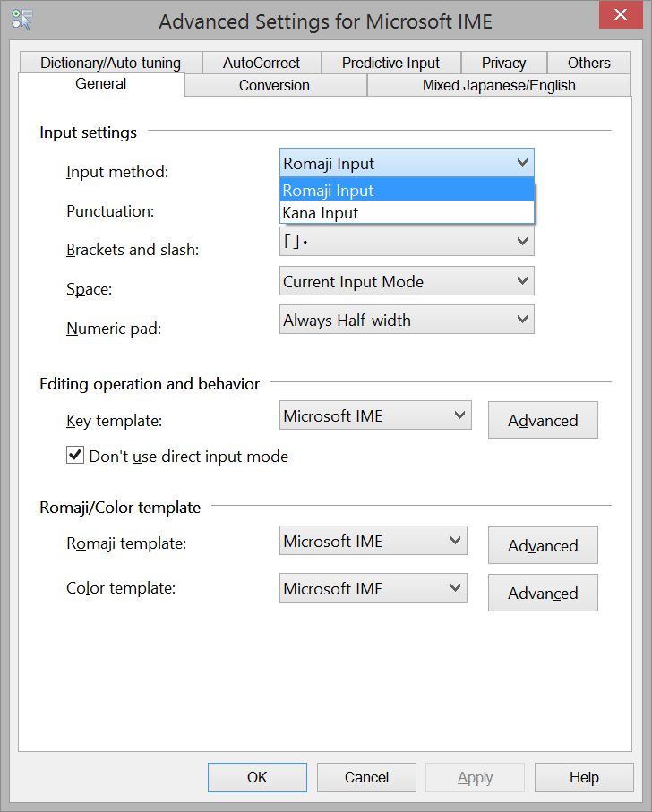Viewport: 652px width, 812px height.
Task: Select the Mixed Japanese/English tab
Action: click(499, 86)
